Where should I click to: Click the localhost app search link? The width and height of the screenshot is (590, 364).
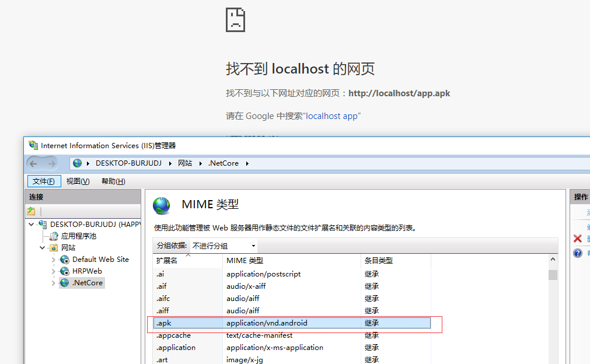331,116
